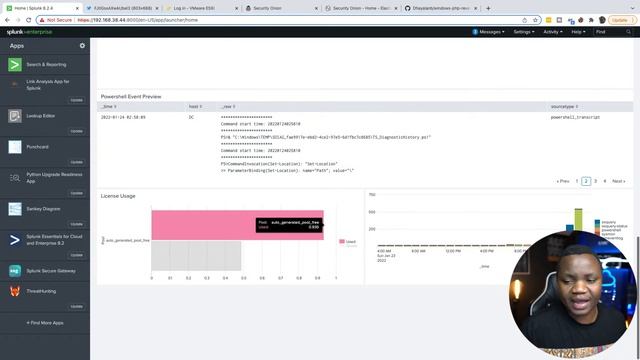This screenshot has width=640, height=360.
Task: Switch to the Security Onion tab
Action: point(281,8)
